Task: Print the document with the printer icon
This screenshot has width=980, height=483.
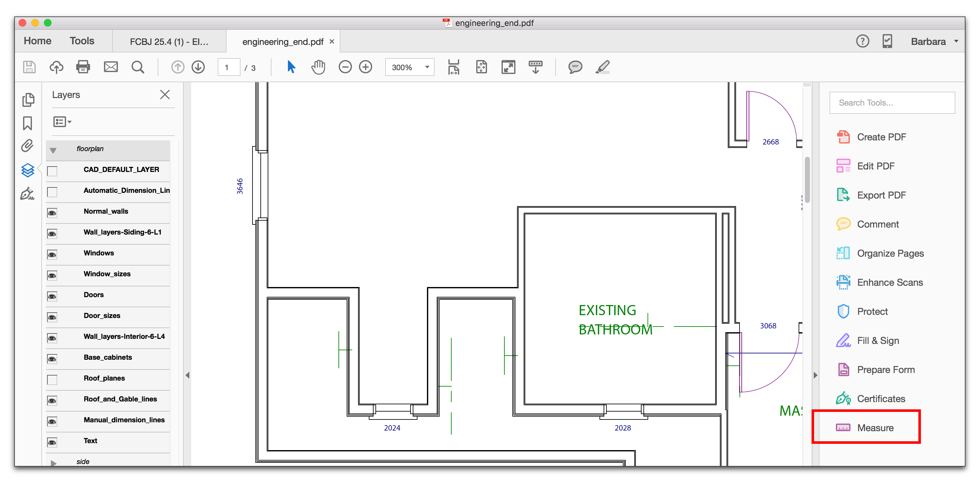Action: [x=83, y=67]
